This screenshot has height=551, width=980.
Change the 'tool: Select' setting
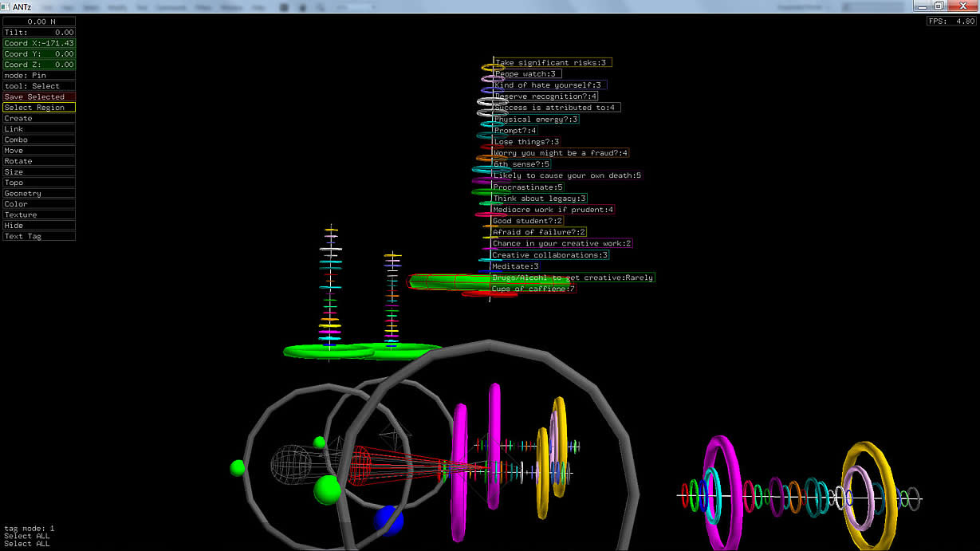[x=38, y=86]
